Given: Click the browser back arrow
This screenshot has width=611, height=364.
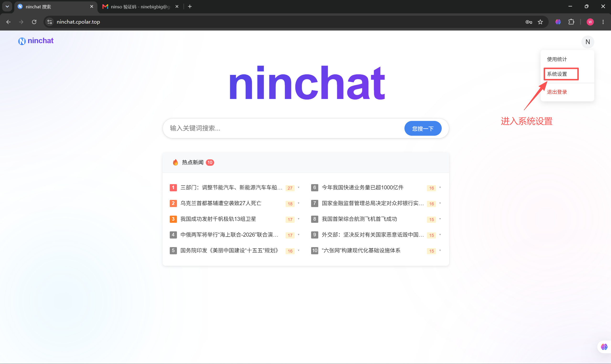Looking at the screenshot, I should tap(8, 22).
